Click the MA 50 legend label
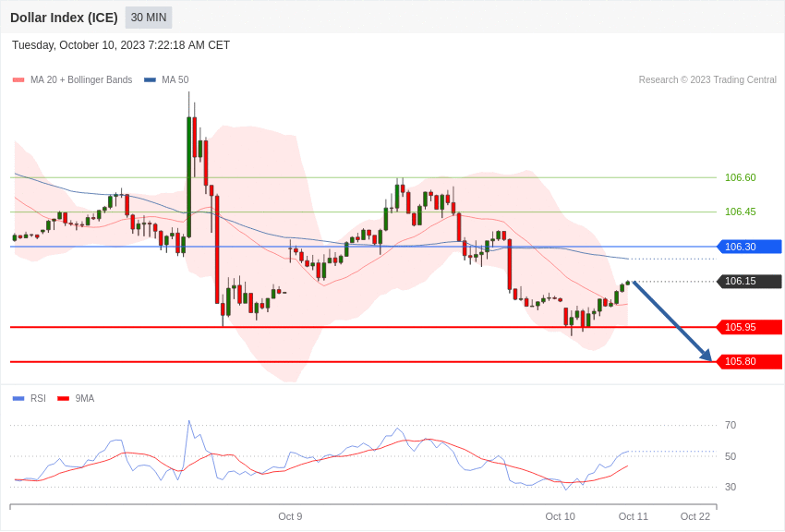 [x=175, y=79]
